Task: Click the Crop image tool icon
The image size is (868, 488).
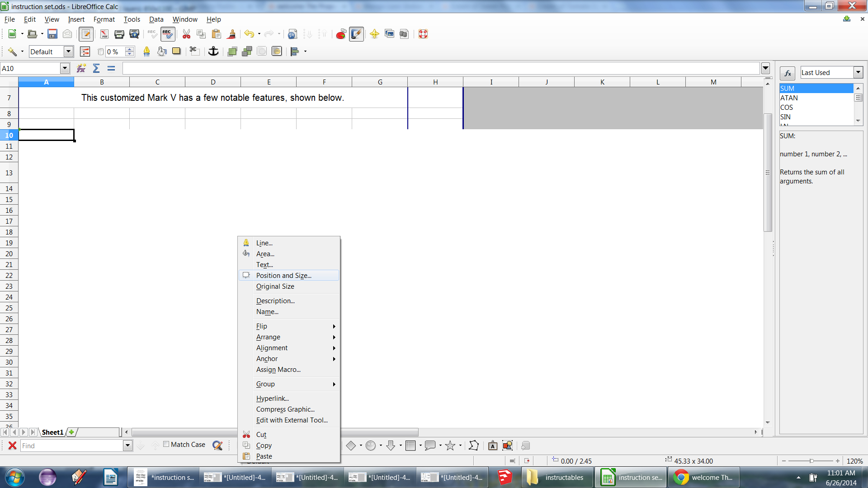Action: click(194, 52)
